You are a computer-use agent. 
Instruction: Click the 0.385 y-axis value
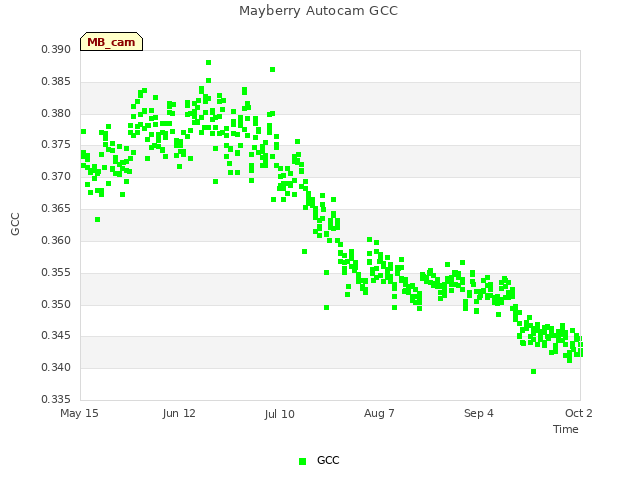(56, 81)
